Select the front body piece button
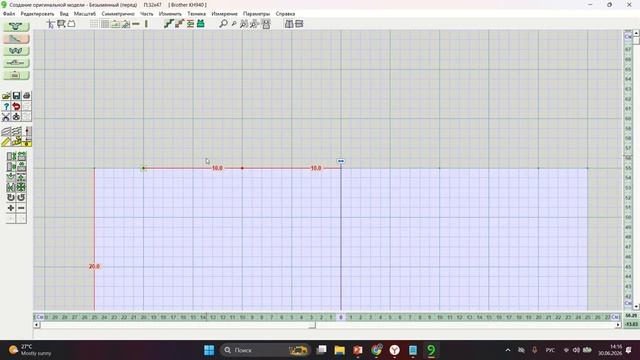 tap(16, 26)
